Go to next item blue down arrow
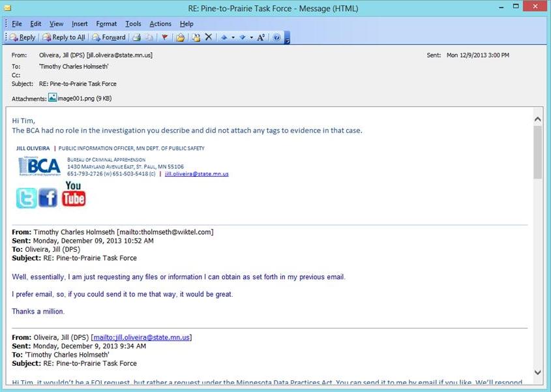551x392 pixels. pos(243,37)
